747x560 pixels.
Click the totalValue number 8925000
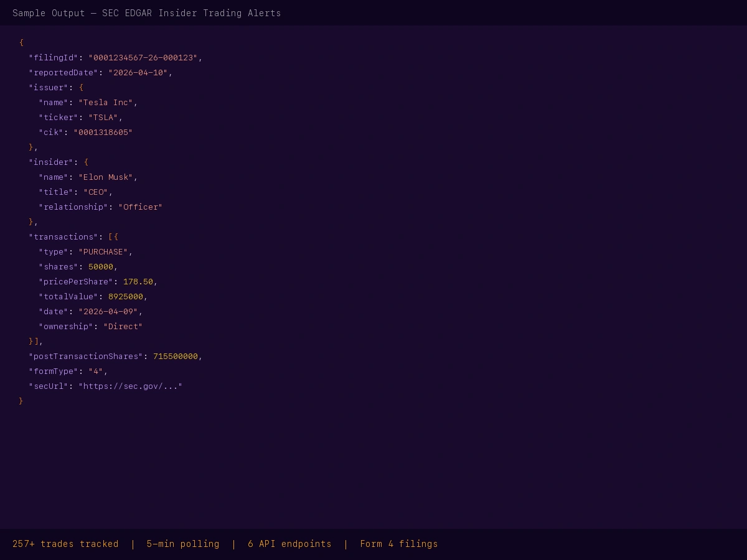tap(126, 297)
